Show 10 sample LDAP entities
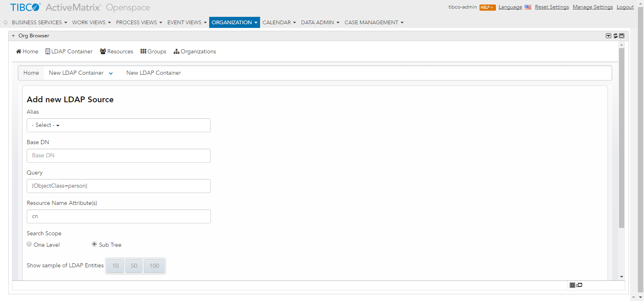Image resolution: width=644 pixels, height=301 pixels. 116,266
